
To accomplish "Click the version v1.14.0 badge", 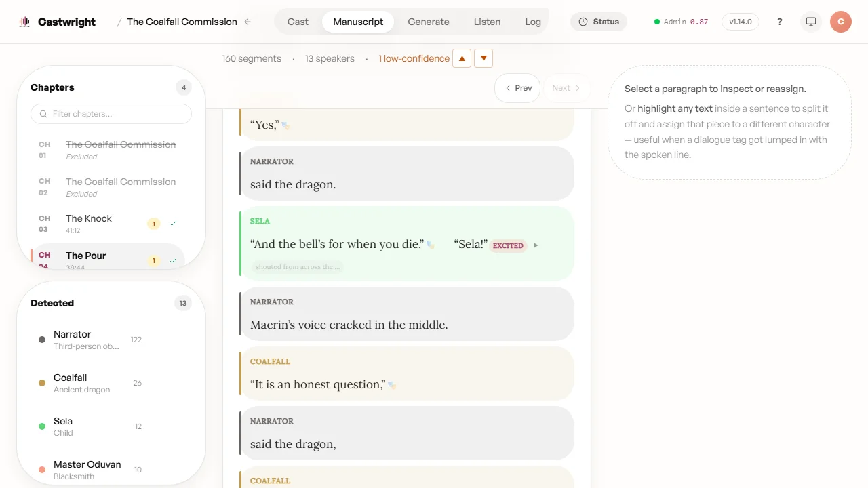I will [x=741, y=22].
